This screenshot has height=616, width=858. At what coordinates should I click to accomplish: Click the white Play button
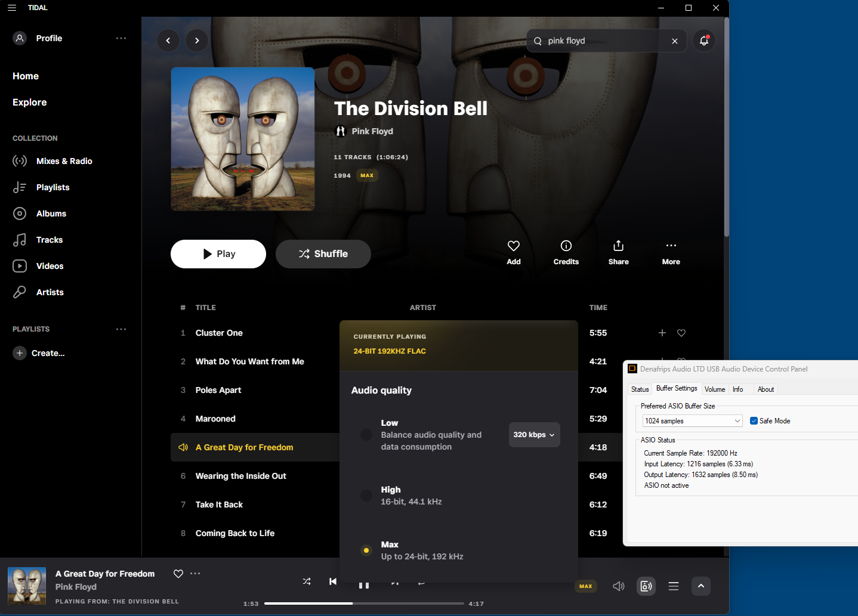point(218,254)
